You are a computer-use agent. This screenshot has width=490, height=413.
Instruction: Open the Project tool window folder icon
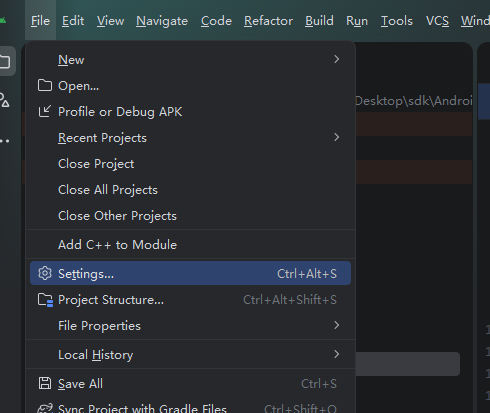coord(5,61)
